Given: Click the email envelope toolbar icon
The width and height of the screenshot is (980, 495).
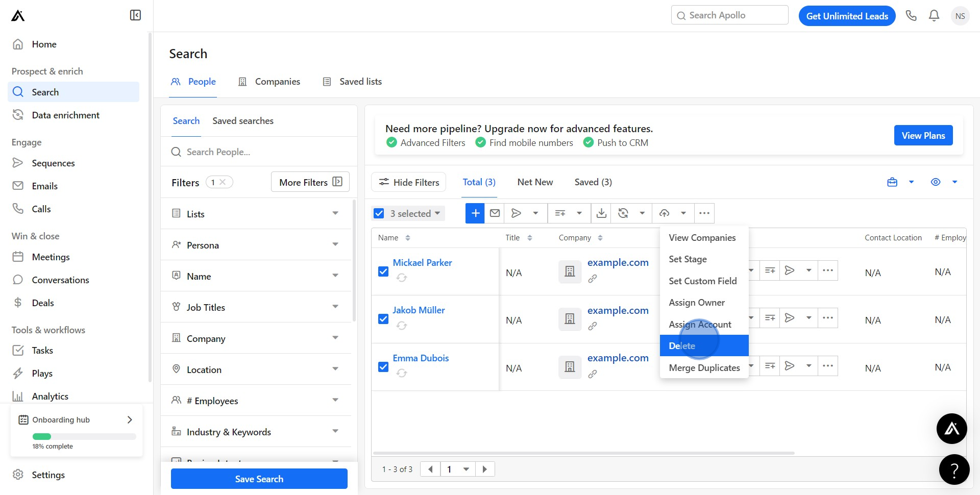Looking at the screenshot, I should coord(495,213).
